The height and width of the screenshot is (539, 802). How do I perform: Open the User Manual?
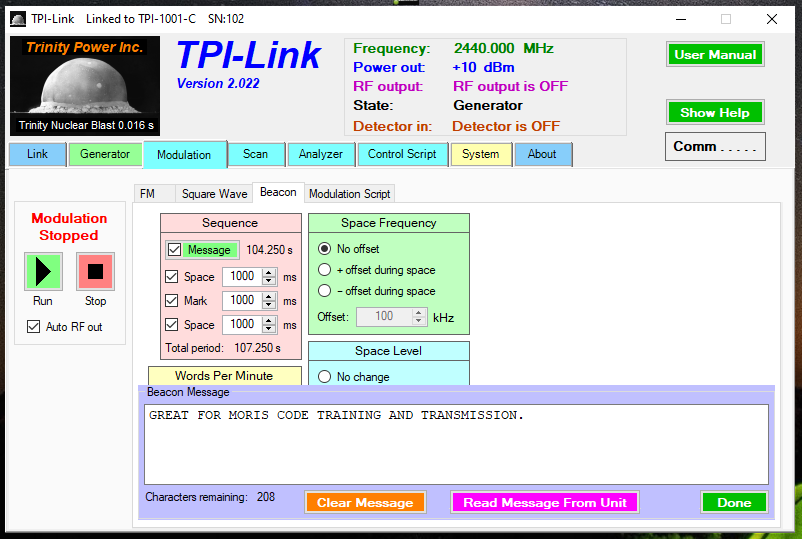coord(715,55)
